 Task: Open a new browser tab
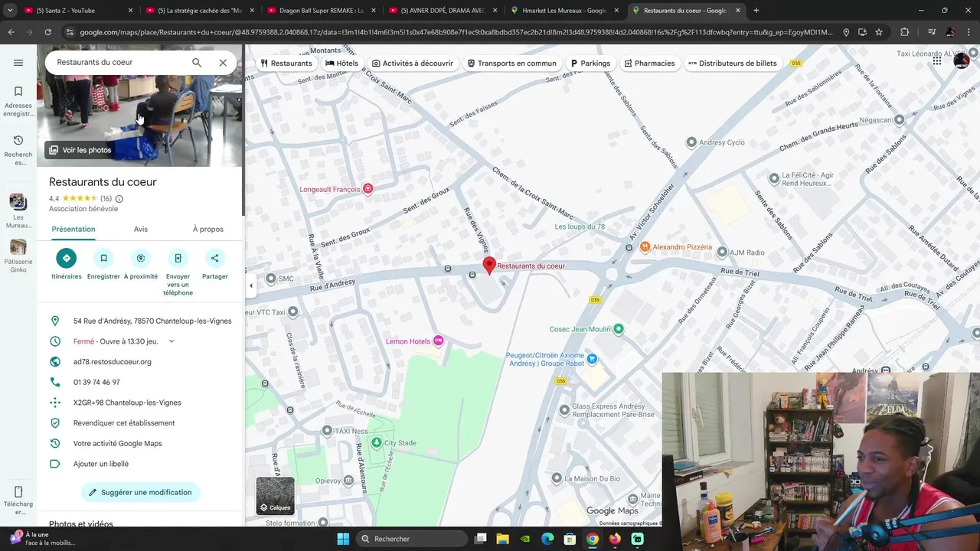pyautogui.click(x=756, y=11)
